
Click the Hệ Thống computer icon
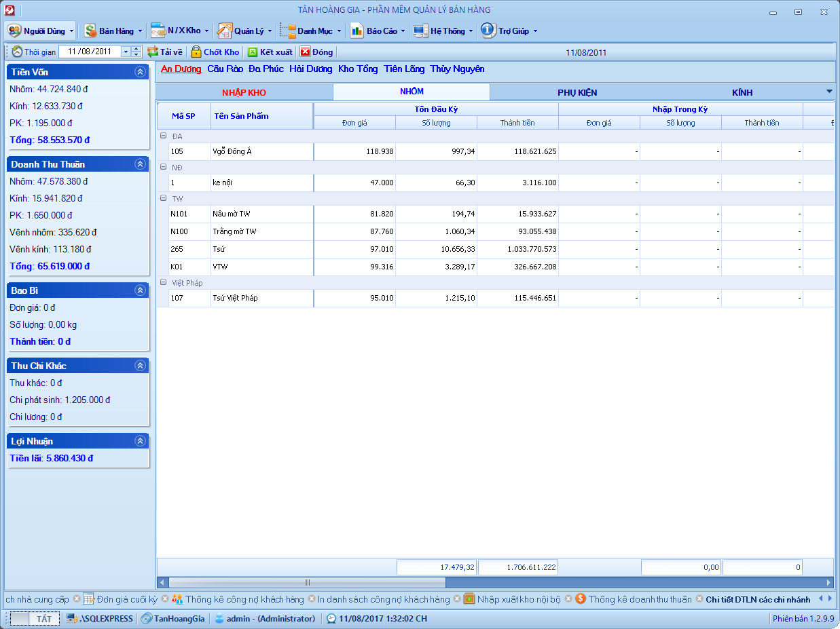tap(420, 31)
